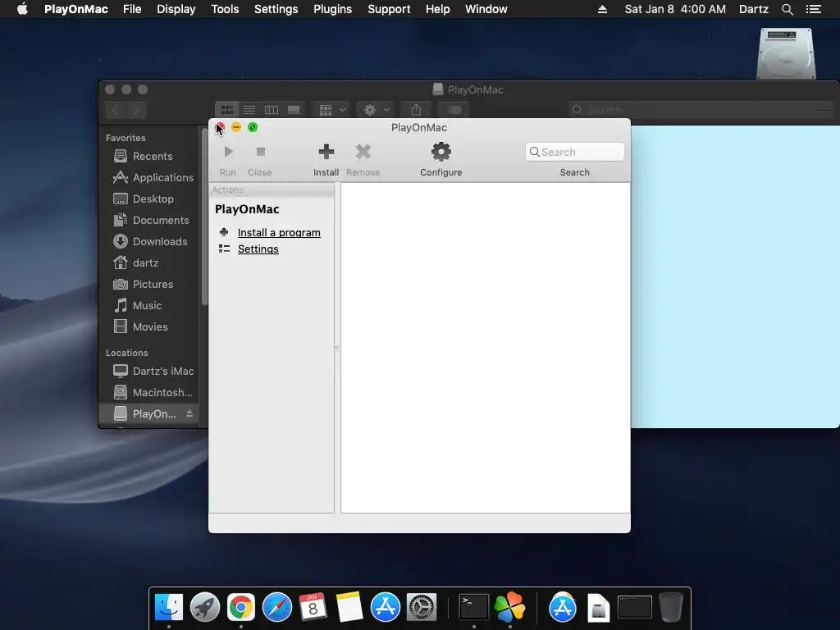840x630 pixels.
Task: Open PlayOnMac clover icon in Dock
Action: pyautogui.click(x=509, y=607)
